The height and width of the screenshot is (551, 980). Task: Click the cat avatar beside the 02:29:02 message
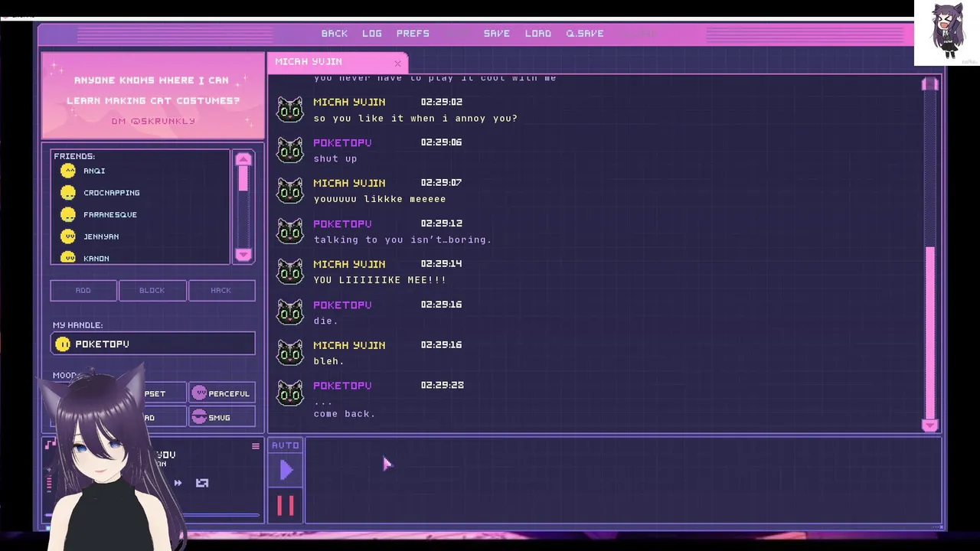tap(290, 109)
